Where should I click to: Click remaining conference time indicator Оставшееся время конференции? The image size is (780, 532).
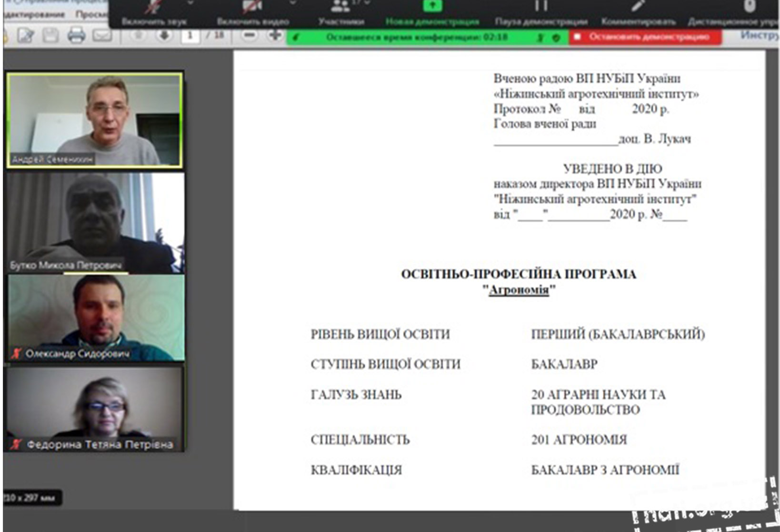pos(417,37)
